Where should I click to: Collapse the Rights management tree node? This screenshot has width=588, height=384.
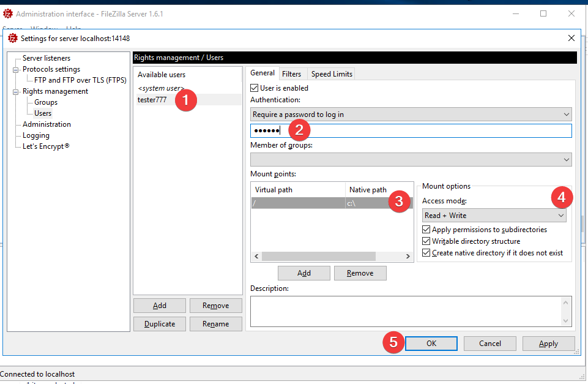coord(15,92)
